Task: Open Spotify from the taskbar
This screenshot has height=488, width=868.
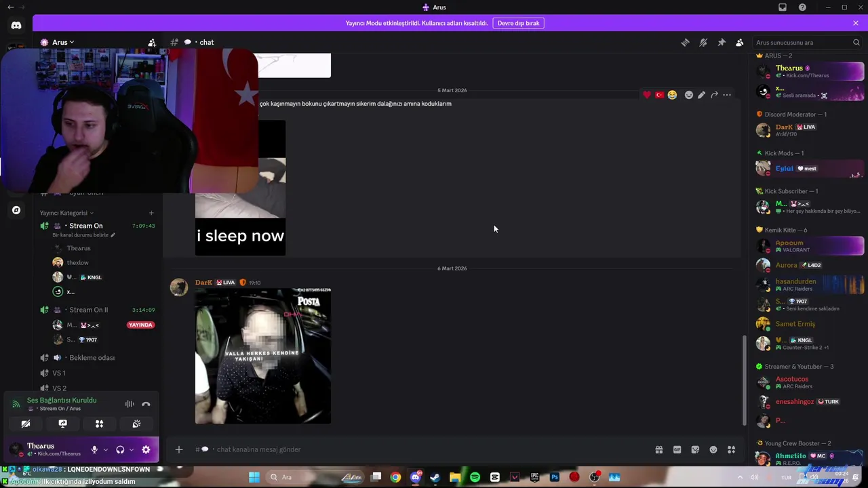Action: pos(475,477)
